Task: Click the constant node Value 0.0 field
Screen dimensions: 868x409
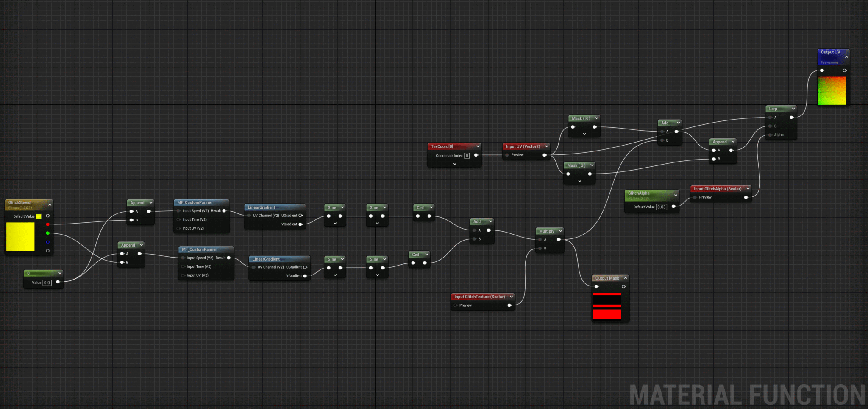Action: 47,283
